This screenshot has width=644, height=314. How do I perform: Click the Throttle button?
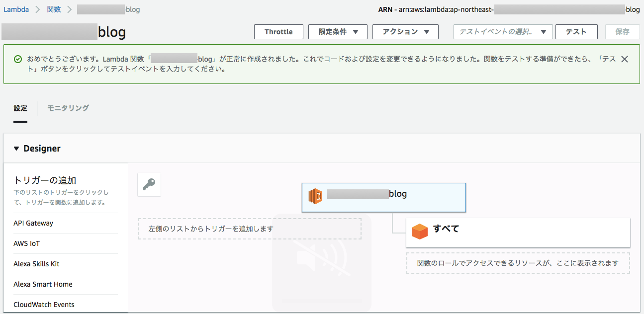tap(278, 32)
